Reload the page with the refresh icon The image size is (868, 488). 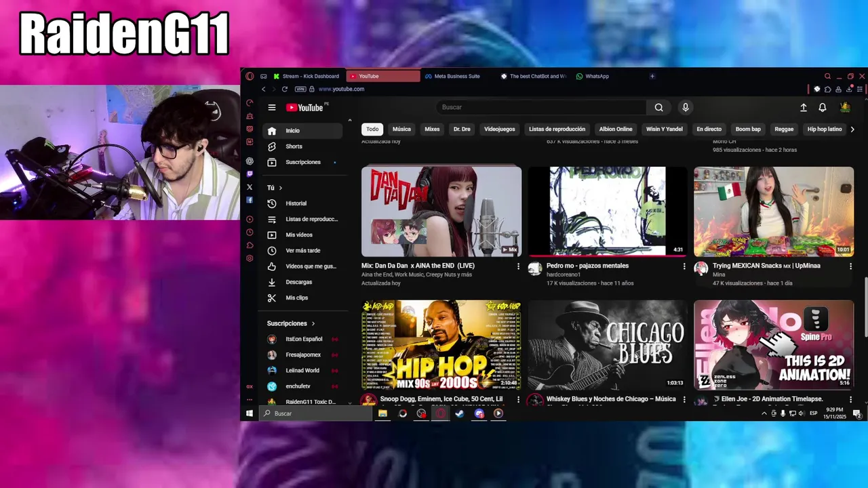[284, 89]
